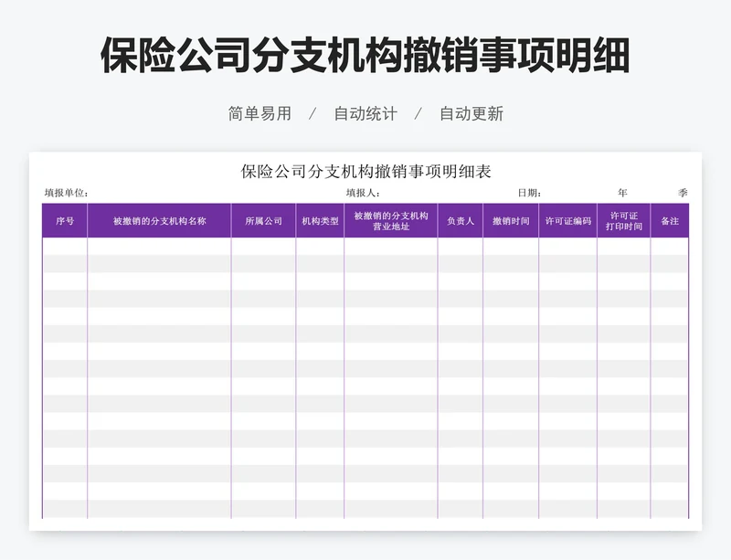Viewport: 731px width, 560px height.
Task: Select the 序号 column header
Action: (x=65, y=221)
